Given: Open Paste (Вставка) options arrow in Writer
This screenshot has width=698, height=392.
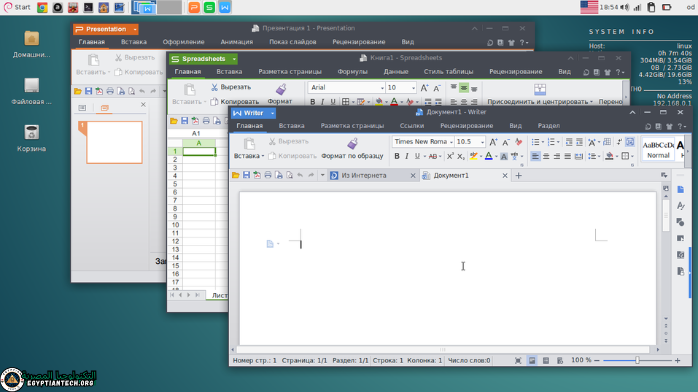Looking at the screenshot, I should pos(263,156).
